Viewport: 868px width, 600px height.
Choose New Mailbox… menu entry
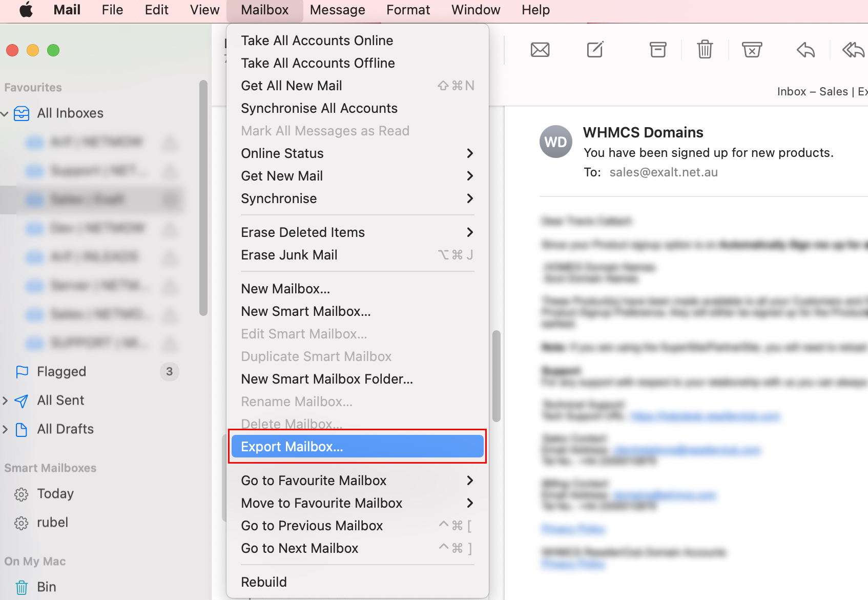coord(357,289)
